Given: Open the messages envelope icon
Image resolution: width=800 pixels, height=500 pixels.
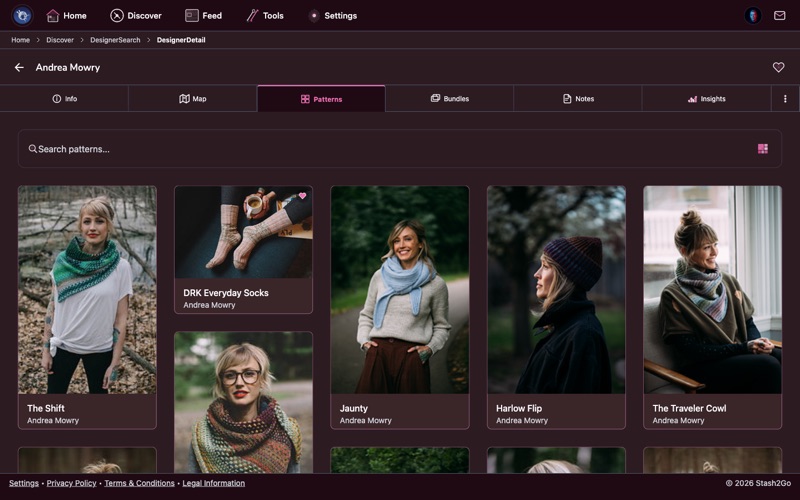Looking at the screenshot, I should [780, 15].
